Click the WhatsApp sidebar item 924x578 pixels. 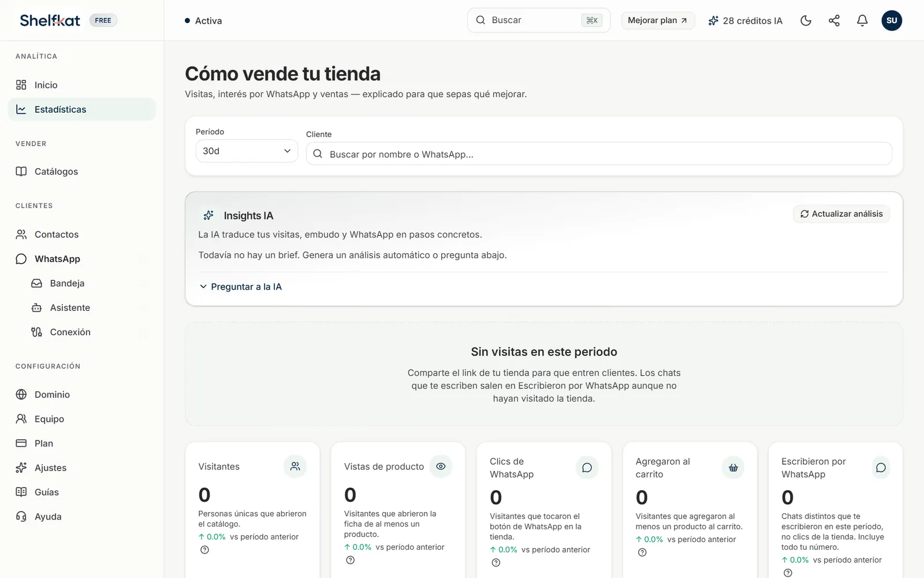coord(82,259)
